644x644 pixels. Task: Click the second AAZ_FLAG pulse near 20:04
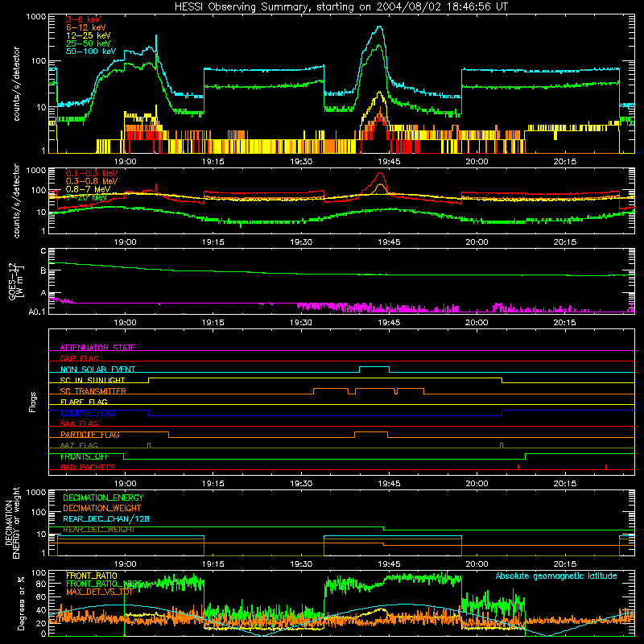pos(502,445)
